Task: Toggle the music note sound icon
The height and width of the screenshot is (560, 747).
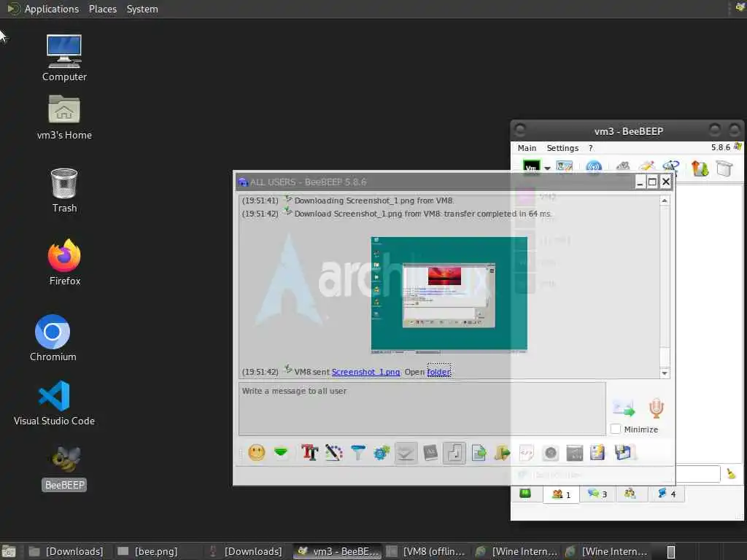Action: [454, 452]
